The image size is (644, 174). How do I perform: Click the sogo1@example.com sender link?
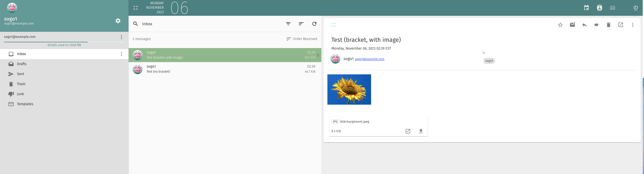[x=369, y=59]
